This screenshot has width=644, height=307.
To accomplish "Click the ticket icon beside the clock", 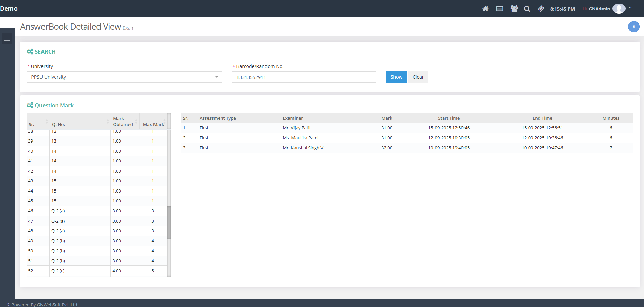I will 541,9.
